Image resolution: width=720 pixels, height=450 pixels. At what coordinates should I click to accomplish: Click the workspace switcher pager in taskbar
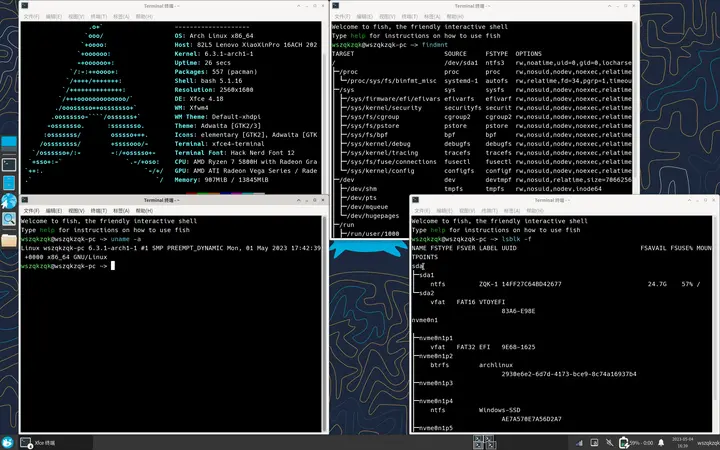484,443
